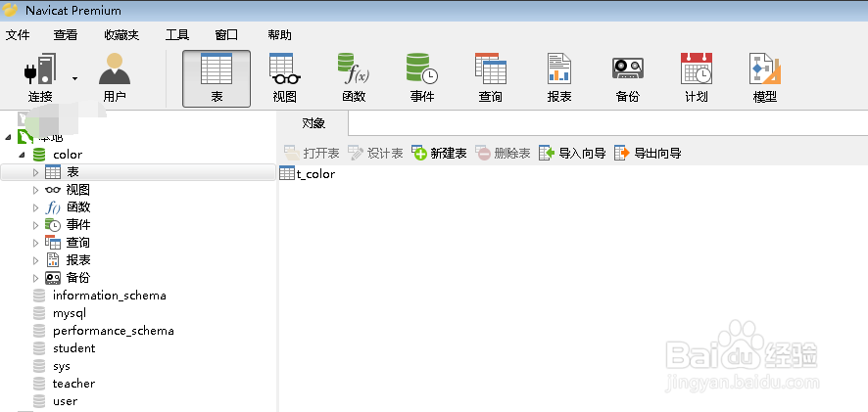Click the gray teacher database icon
Screen dimensions: 868x412
pos(39,384)
